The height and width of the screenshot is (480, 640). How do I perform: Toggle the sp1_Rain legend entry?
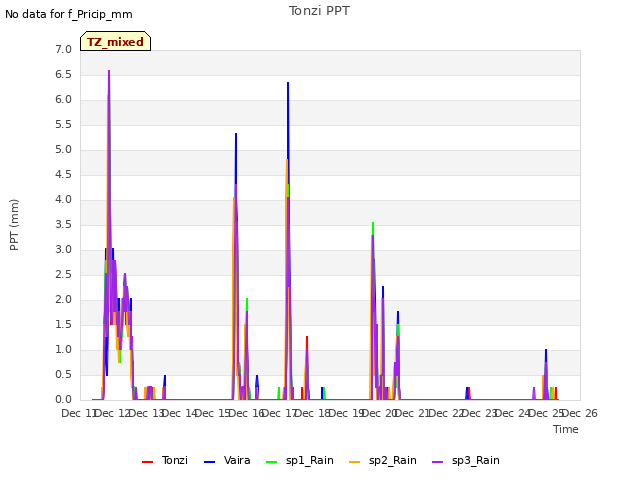[300, 460]
